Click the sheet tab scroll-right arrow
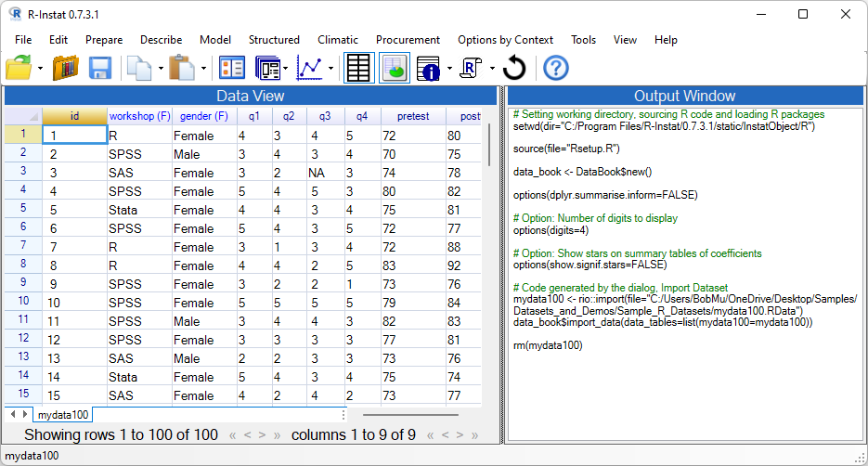This screenshot has width=868, height=466. click(25, 414)
